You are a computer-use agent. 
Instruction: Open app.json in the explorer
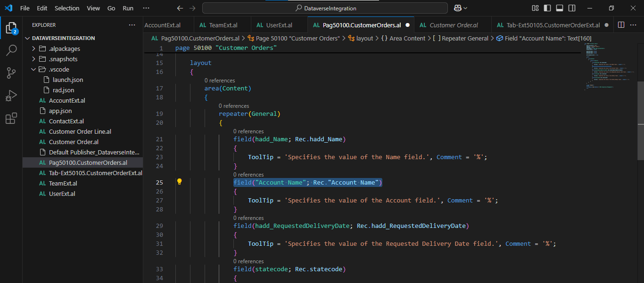pyautogui.click(x=60, y=111)
